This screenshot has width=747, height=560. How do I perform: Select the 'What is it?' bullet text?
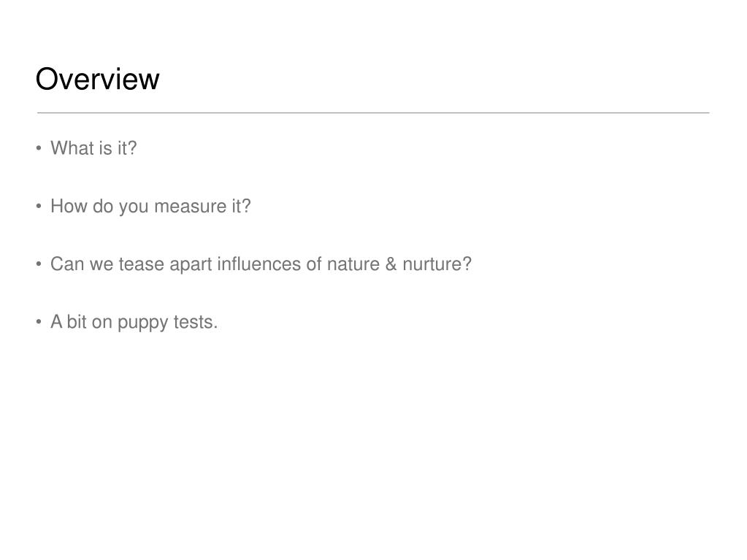(94, 148)
